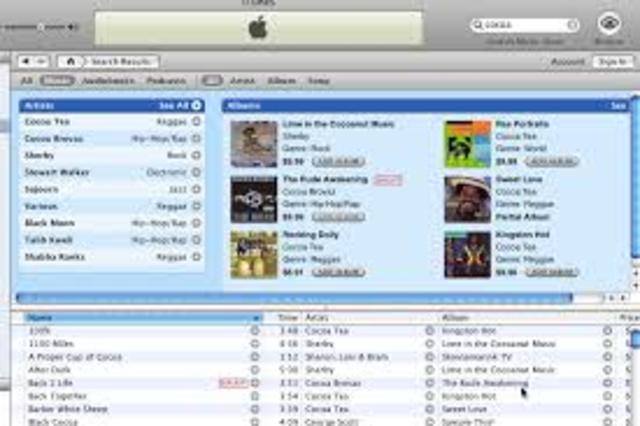This screenshot has width=640, height=426.
Task: Open arrow icon beside Cocoa Tea artist
Action: tap(196, 122)
